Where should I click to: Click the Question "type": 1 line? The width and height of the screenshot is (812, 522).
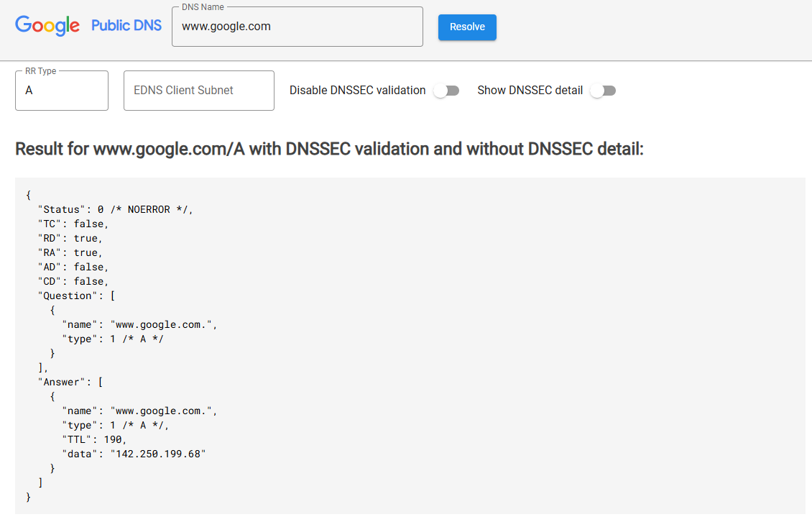point(113,339)
